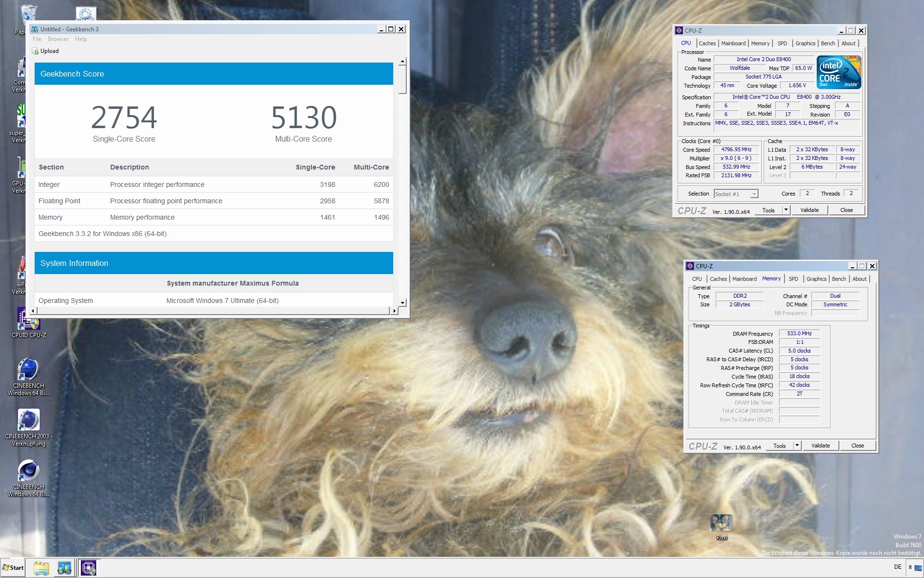Click the DE language indicator
This screenshot has width=924, height=578.
(x=898, y=567)
